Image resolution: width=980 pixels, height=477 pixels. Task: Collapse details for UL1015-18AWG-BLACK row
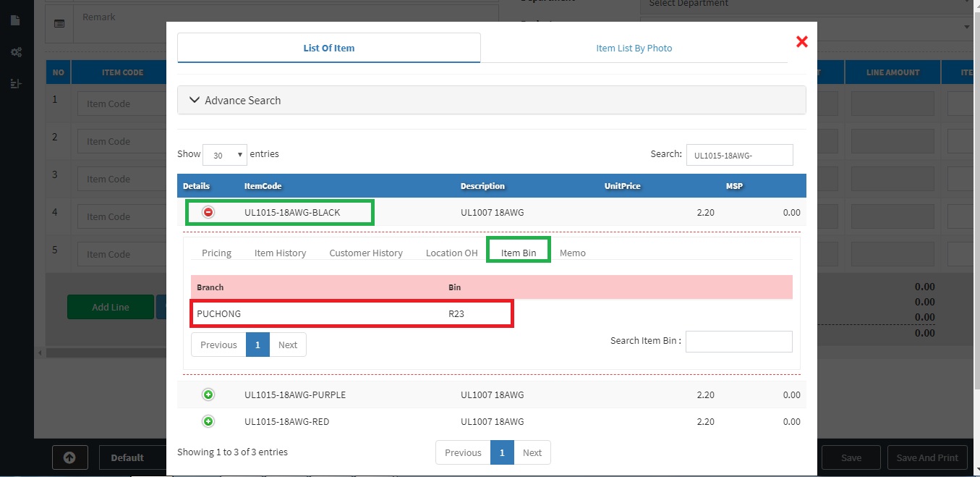[208, 213]
